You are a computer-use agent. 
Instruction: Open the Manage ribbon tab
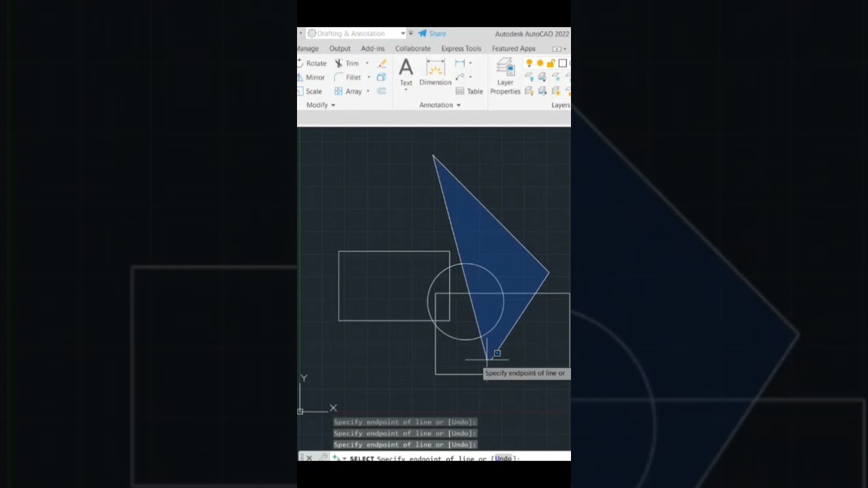(308, 49)
